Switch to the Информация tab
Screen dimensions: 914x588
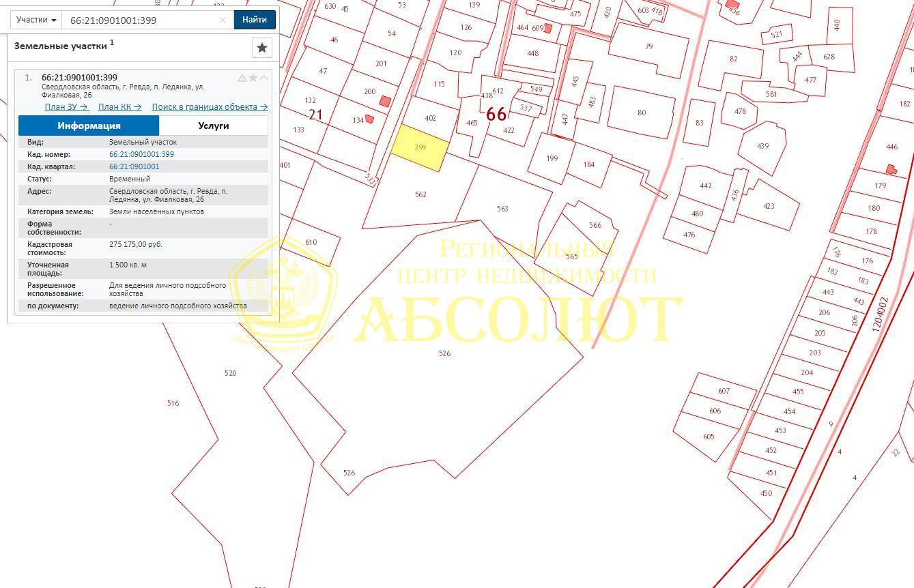pos(89,126)
